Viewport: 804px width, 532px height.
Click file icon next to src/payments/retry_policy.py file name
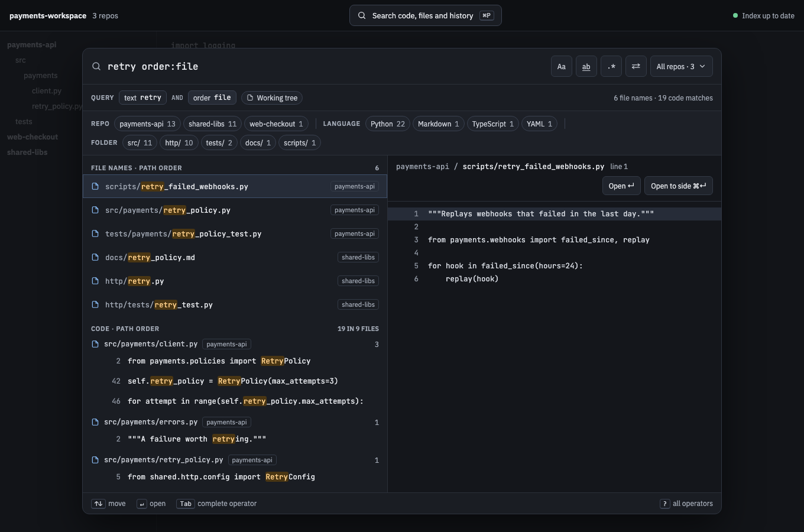(x=95, y=210)
